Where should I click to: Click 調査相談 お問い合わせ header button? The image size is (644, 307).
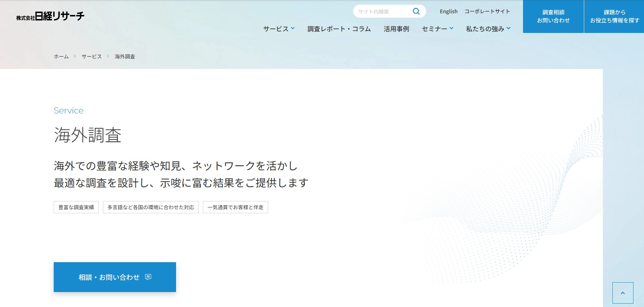point(553,16)
